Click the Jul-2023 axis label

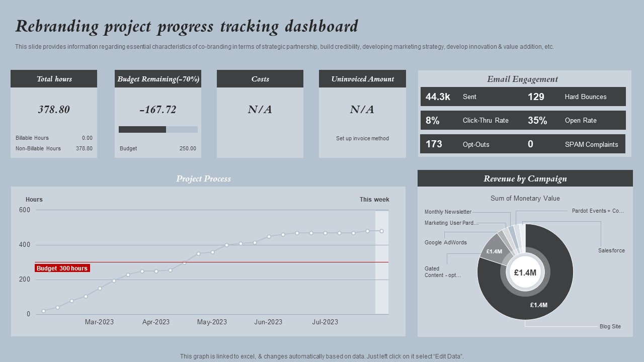pos(325,322)
